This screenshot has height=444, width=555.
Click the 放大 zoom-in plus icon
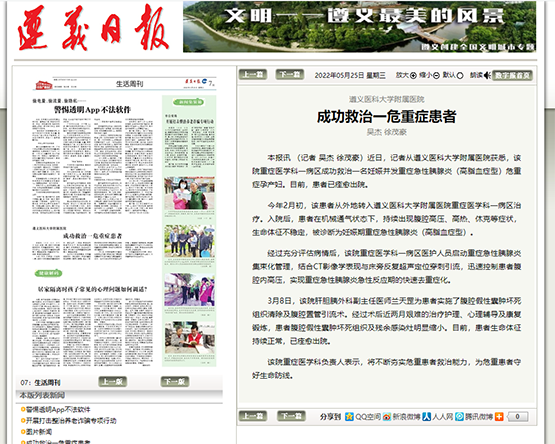pos(413,75)
